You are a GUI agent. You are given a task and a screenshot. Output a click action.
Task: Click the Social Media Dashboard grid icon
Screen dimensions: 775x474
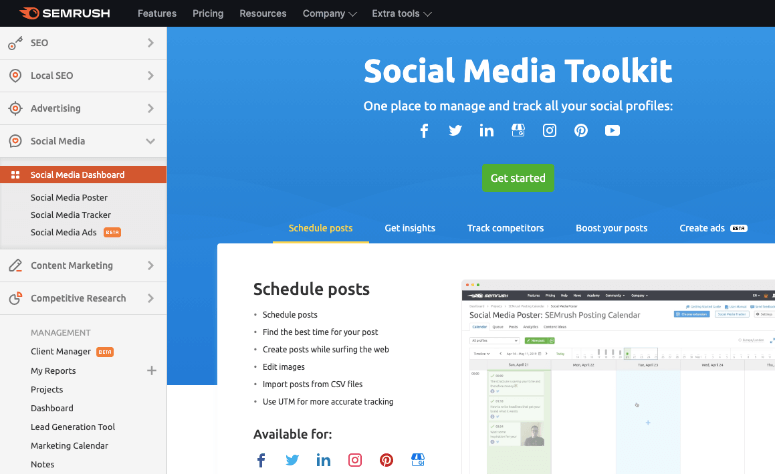click(15, 175)
